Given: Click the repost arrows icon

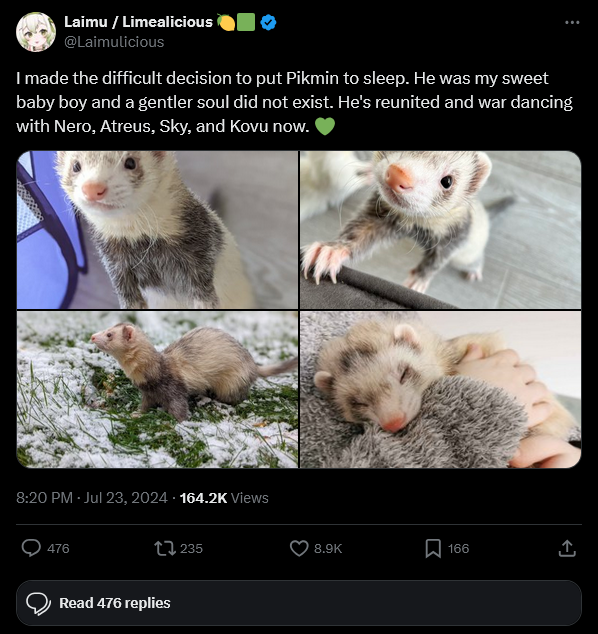Looking at the screenshot, I should pos(165,548).
